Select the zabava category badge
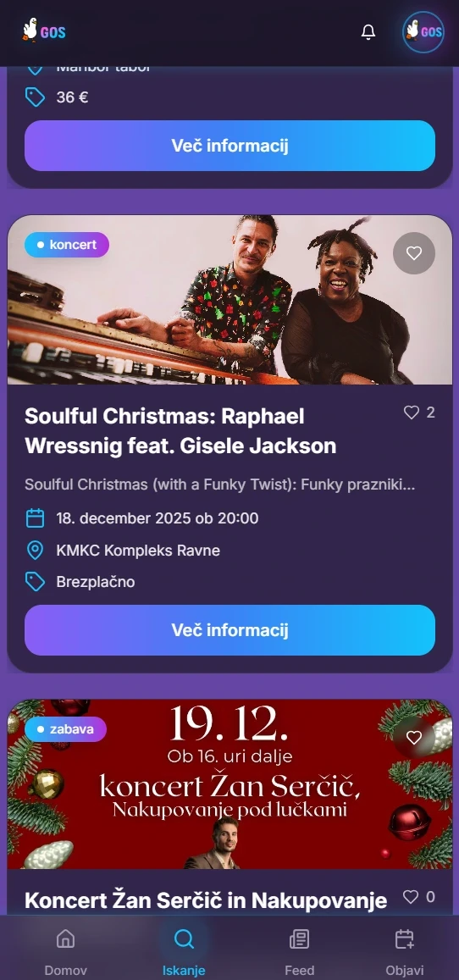 point(65,728)
